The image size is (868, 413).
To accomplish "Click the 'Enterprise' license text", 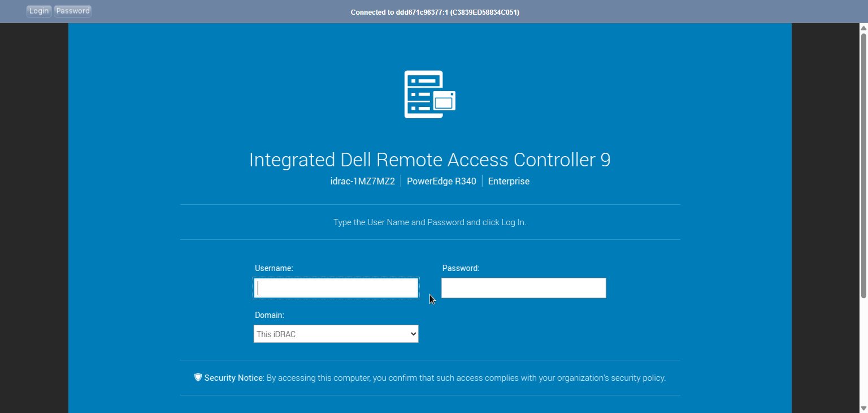I will pyautogui.click(x=509, y=182).
